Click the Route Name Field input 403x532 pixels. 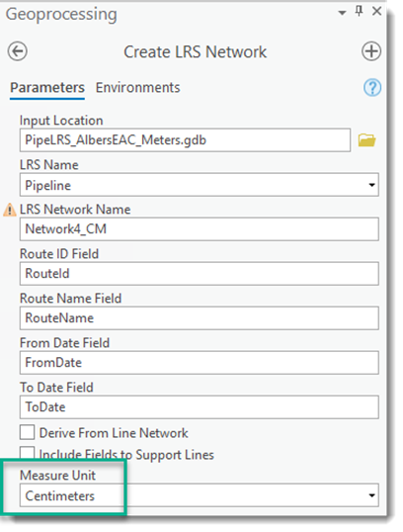200,317
